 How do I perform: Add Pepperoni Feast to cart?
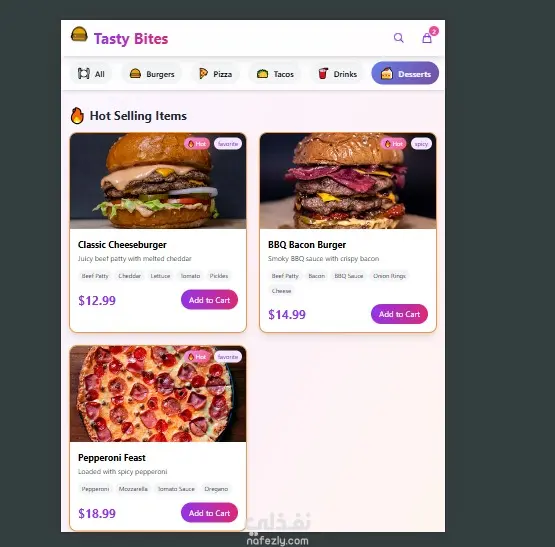(x=210, y=513)
